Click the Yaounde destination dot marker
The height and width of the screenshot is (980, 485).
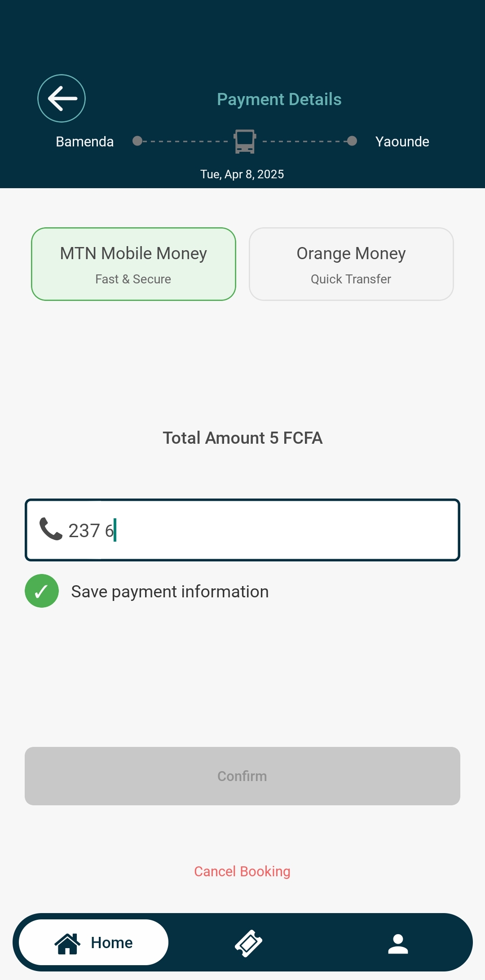pos(352,141)
